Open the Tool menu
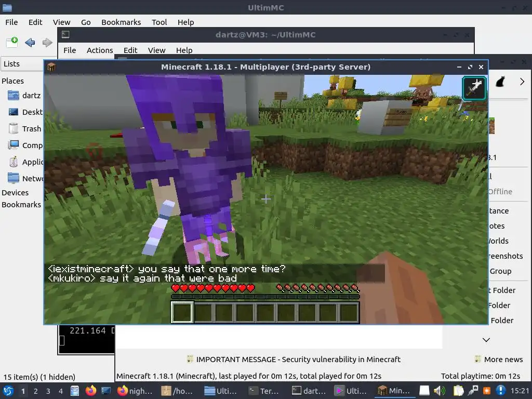532x399 pixels. tap(159, 22)
